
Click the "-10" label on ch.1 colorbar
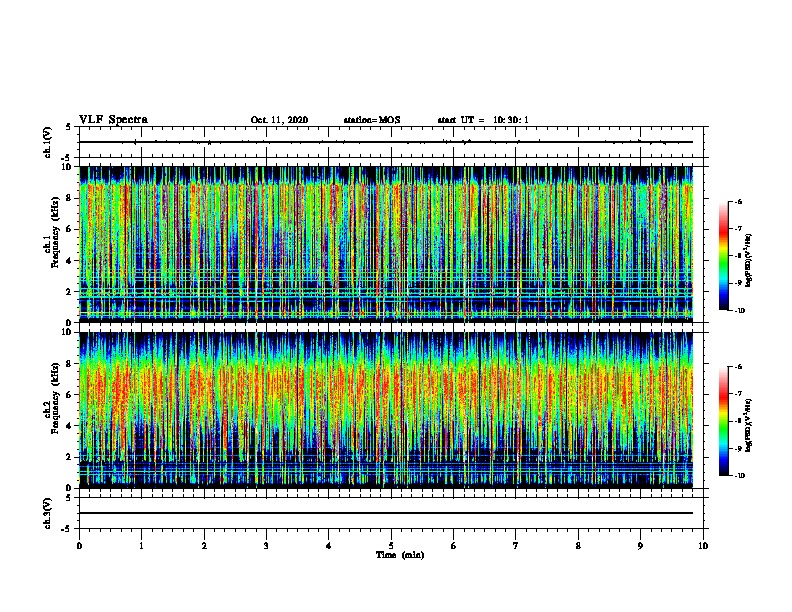click(740, 311)
